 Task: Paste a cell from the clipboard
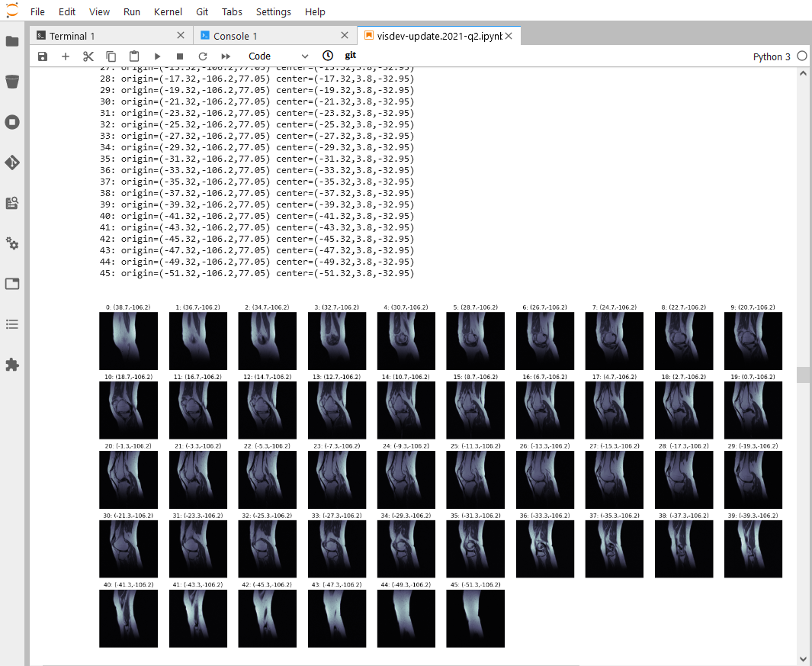[x=134, y=56]
